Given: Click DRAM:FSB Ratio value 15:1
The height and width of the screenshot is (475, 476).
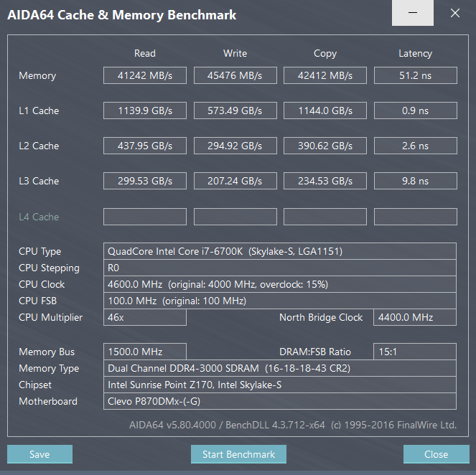Looking at the screenshot, I should [415, 352].
